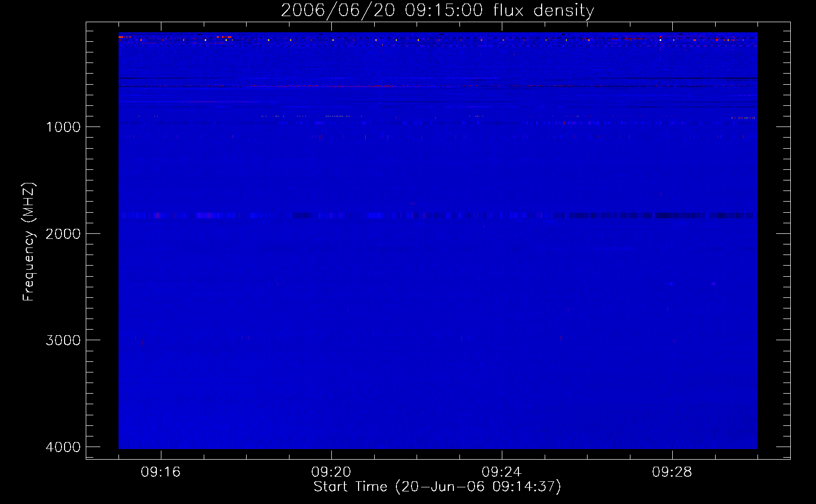
Task: Click the plot title '2006/06/20 09:15:00 flux density'
Action: pyautogui.click(x=437, y=11)
